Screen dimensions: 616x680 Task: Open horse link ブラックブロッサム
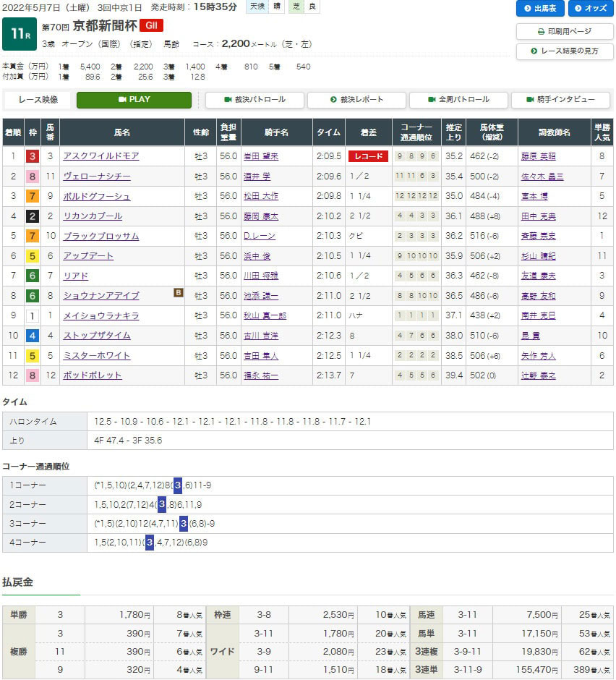coord(101,237)
